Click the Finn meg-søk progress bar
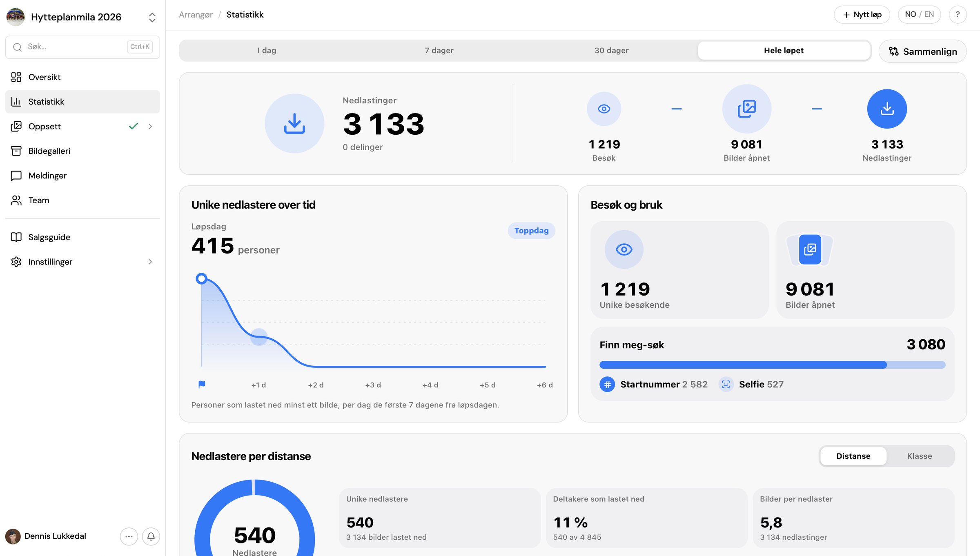The height and width of the screenshot is (556, 980). pos(772,365)
